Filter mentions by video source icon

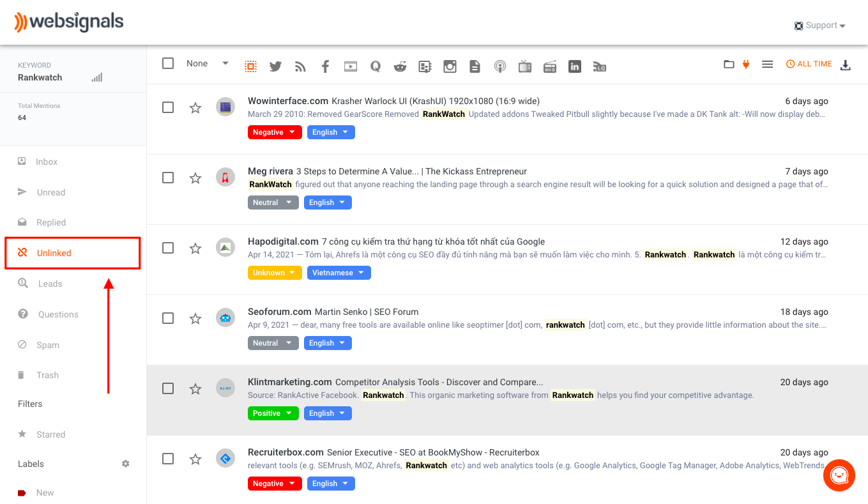click(350, 66)
